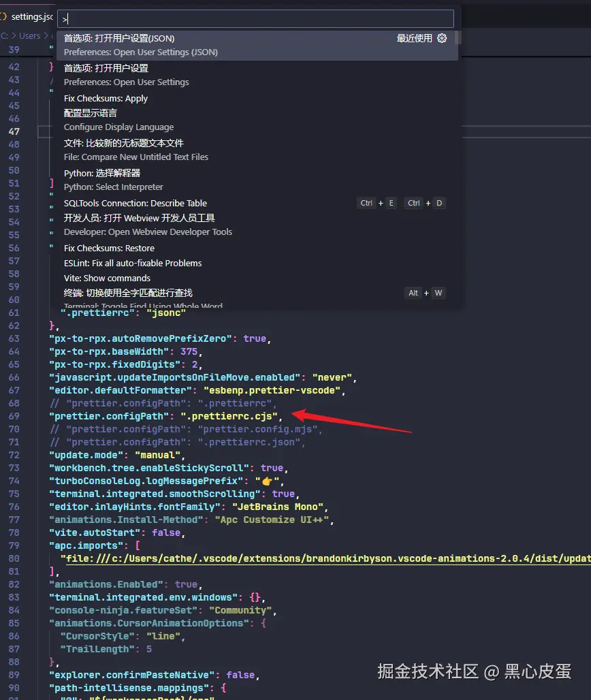Click "javascript.updateImportsOnFileMove.enabled" key
Screen dimensions: 591x700
click(175, 377)
